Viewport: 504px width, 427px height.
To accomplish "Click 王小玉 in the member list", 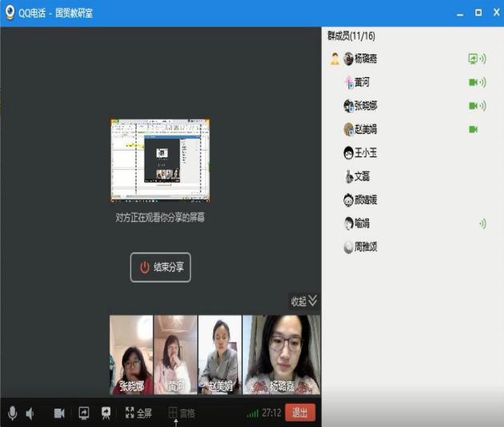I will point(366,152).
